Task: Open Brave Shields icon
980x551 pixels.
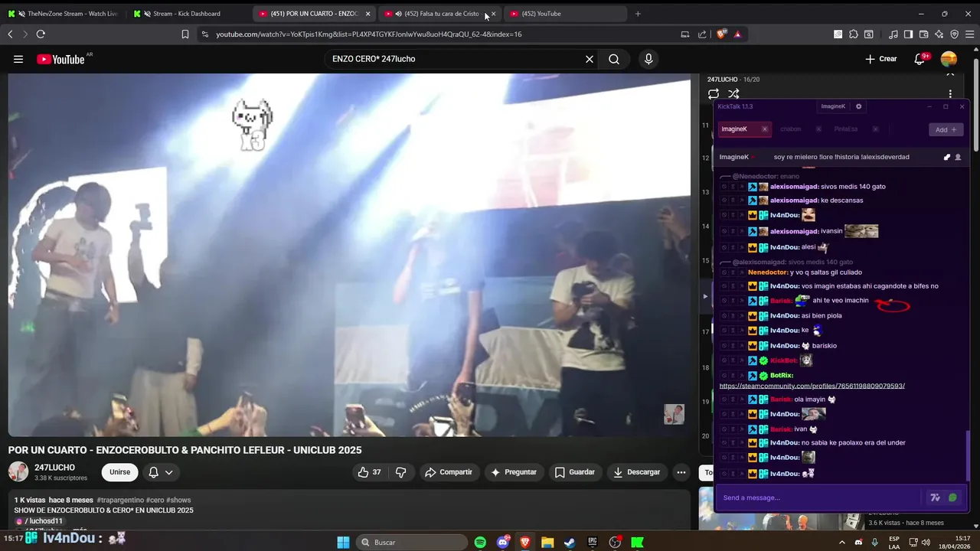Action: point(721,34)
